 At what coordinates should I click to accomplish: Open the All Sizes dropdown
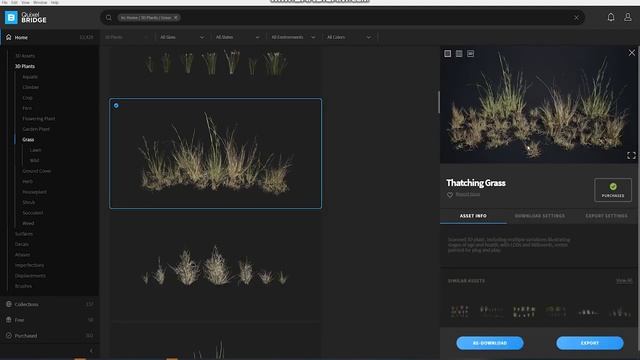click(x=182, y=37)
